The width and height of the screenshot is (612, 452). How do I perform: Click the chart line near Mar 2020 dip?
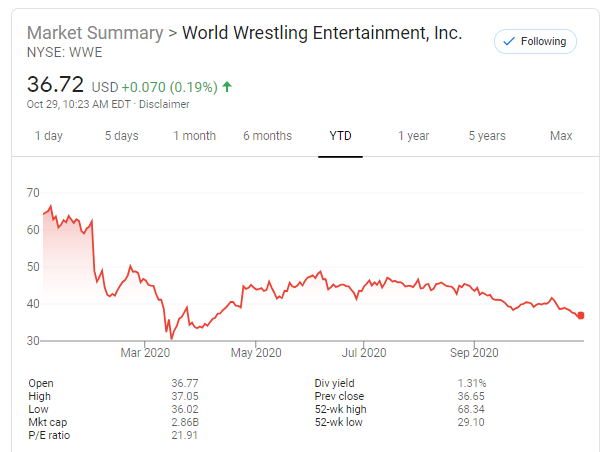coord(171,336)
